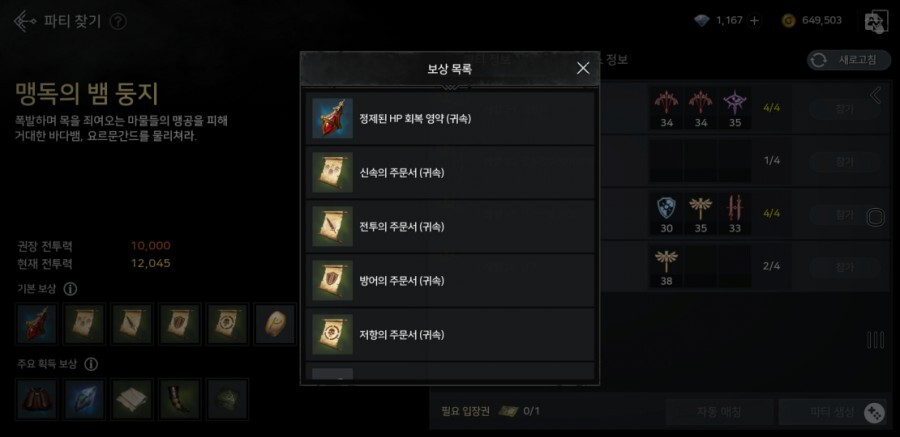Viewport: 900px width, 437px height.
Task: Tap the plus icon next to diamonds
Action: (x=754, y=21)
